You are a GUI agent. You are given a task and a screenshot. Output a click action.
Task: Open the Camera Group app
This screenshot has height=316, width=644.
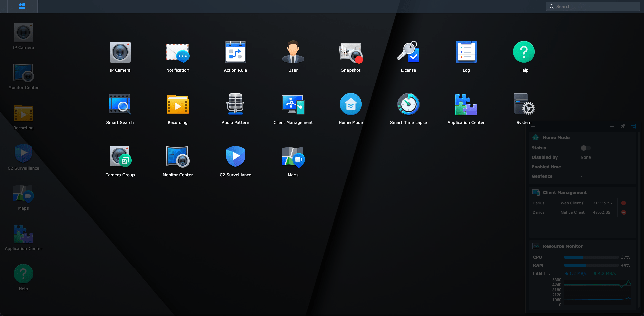120,157
